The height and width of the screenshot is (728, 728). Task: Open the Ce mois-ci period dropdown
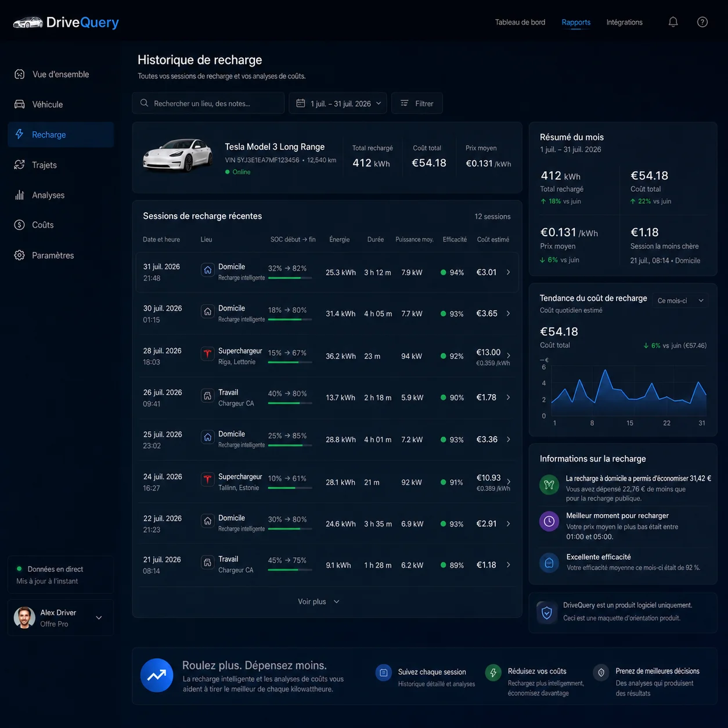pos(680,301)
